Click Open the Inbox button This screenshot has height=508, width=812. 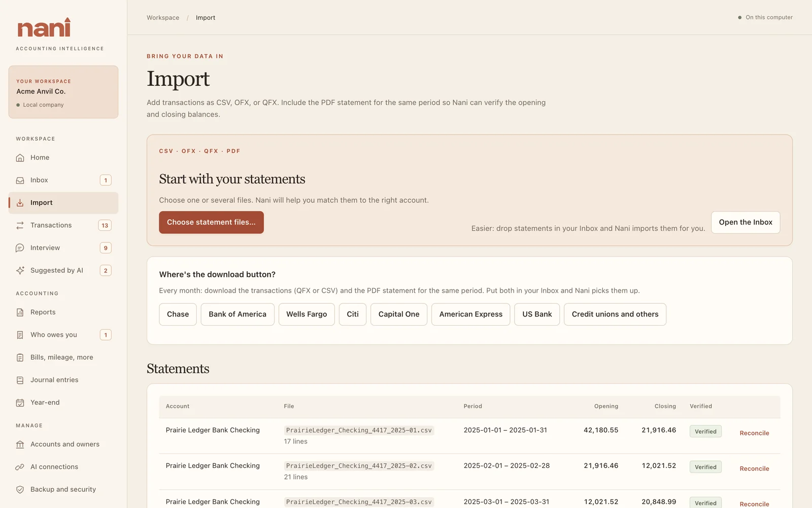tap(746, 223)
